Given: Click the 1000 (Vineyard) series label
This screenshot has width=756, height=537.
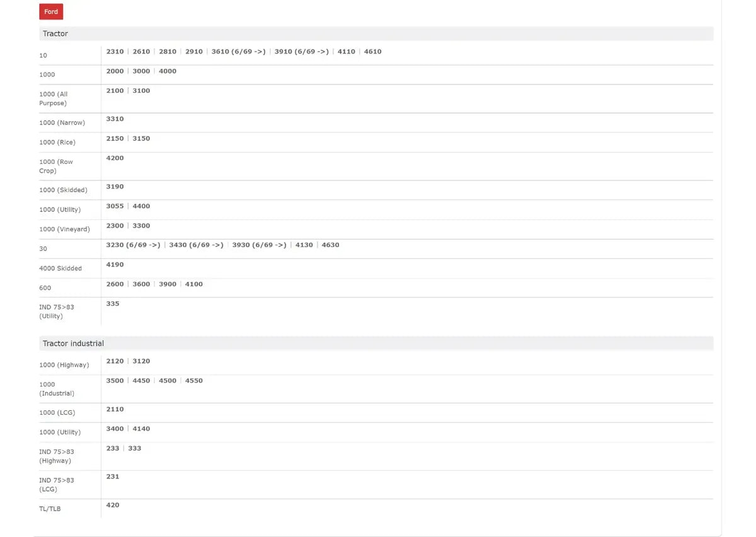Looking at the screenshot, I should pyautogui.click(x=64, y=229).
